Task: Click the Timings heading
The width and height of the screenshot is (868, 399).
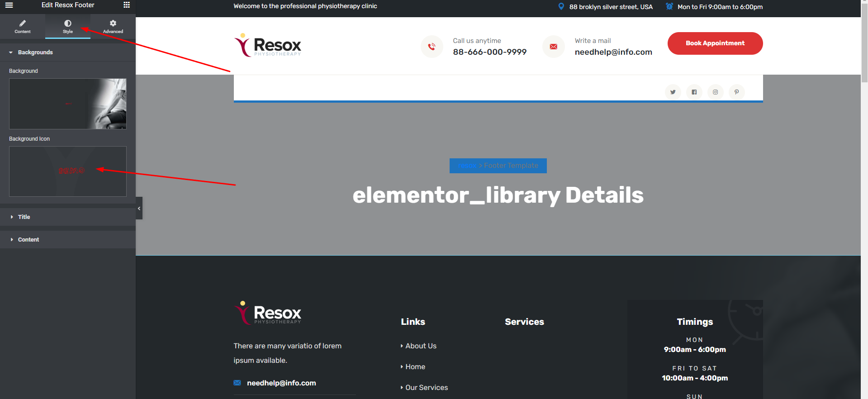Action: point(695,322)
